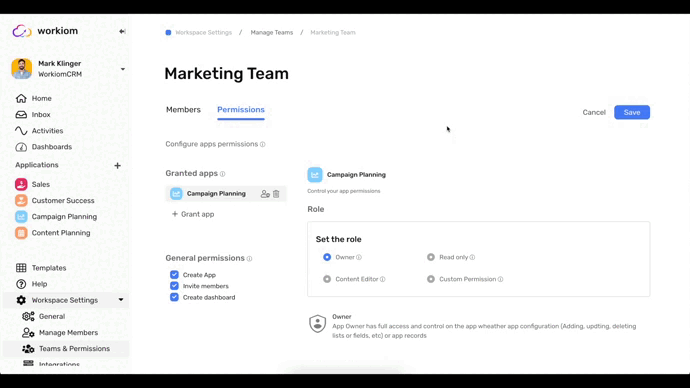Open the Help question mark icon
690x388 pixels.
pos(21,284)
